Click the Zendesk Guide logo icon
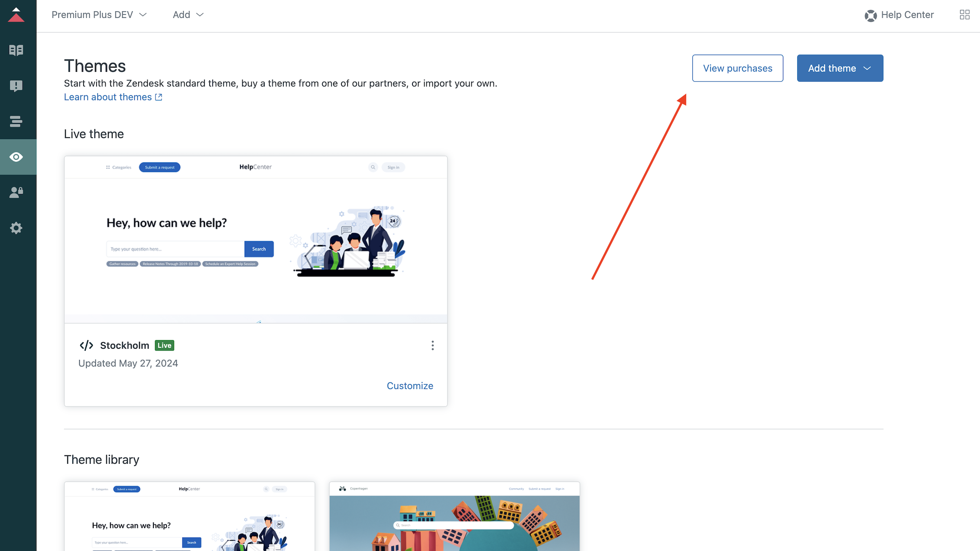Image resolution: width=980 pixels, height=551 pixels. (16, 15)
